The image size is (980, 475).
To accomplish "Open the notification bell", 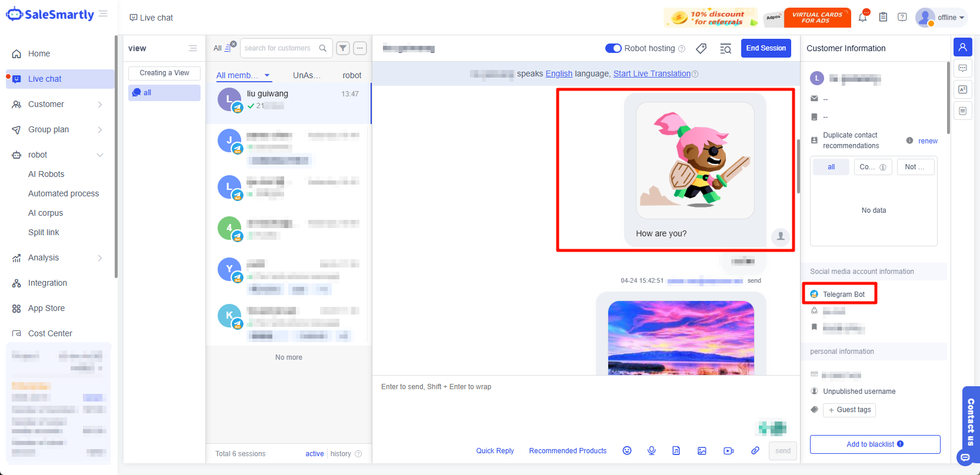I will click(862, 17).
